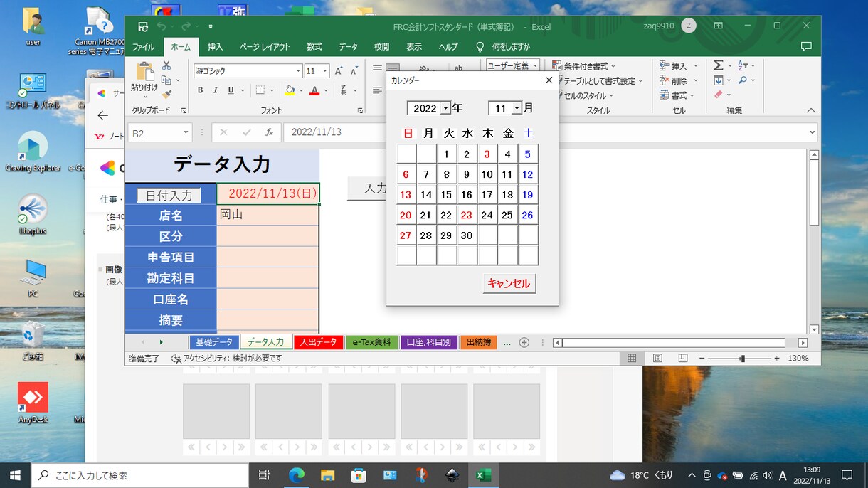Screen dimensions: 868x488
Task: Toggle bold formatting
Action: 201,90
